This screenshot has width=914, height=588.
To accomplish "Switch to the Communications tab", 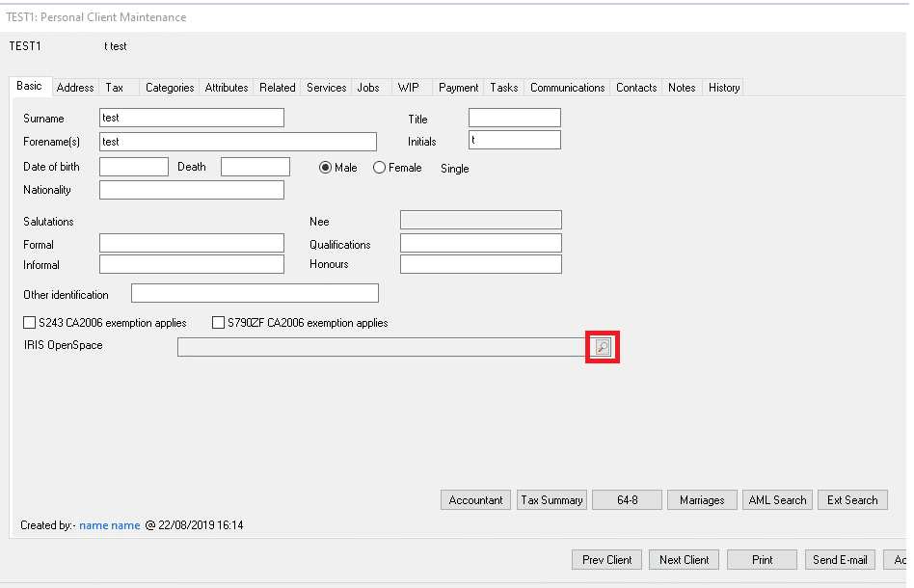I will [567, 87].
